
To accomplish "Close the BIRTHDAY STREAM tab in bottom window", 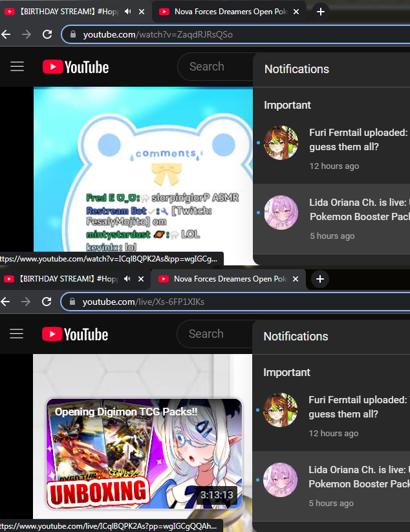I will 141,279.
